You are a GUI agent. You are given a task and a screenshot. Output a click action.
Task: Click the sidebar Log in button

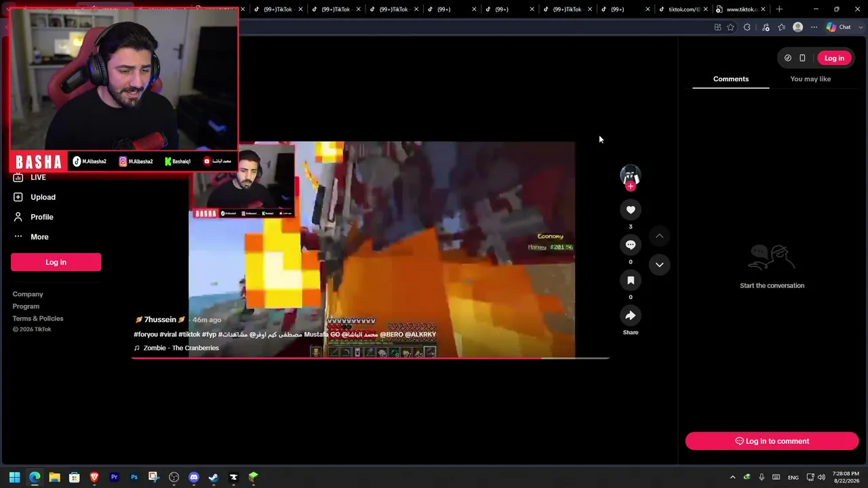(x=56, y=262)
